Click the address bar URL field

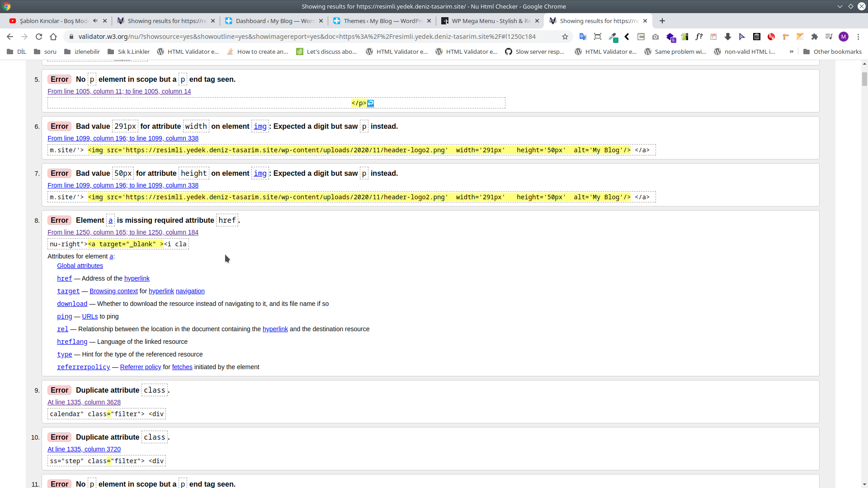tap(307, 37)
